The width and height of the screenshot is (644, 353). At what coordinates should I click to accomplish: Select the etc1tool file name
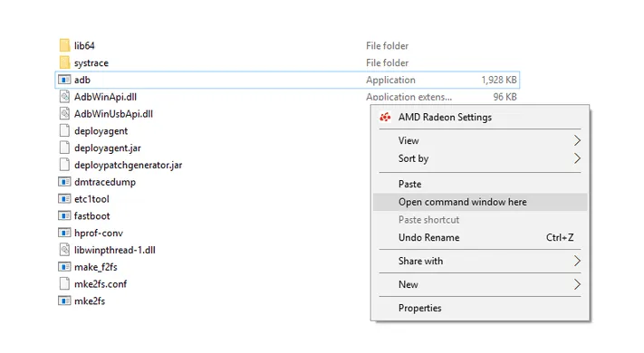[x=91, y=199]
